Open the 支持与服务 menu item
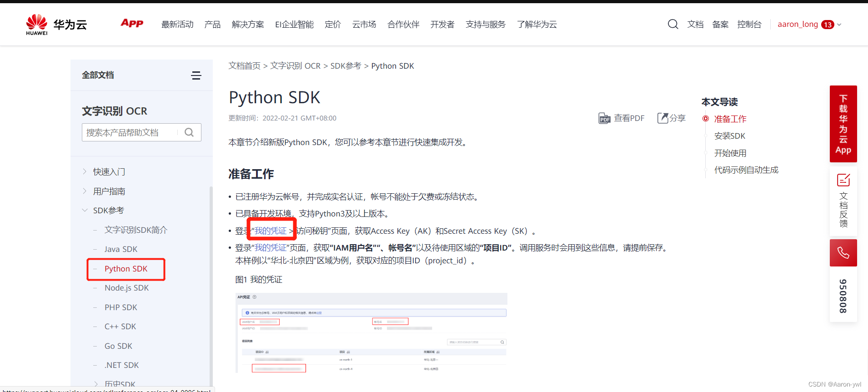Image resolution: width=868 pixels, height=392 pixels. 486,25
